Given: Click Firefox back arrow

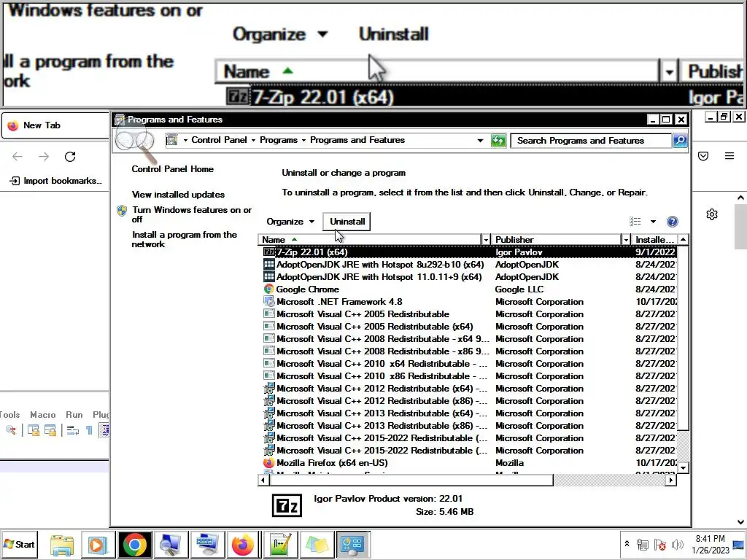Looking at the screenshot, I should pyautogui.click(x=18, y=157).
